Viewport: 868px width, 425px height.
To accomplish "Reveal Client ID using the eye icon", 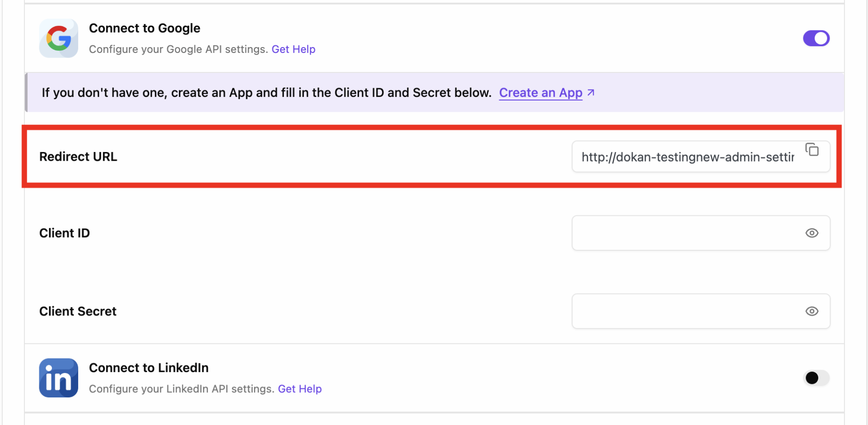I will (812, 233).
